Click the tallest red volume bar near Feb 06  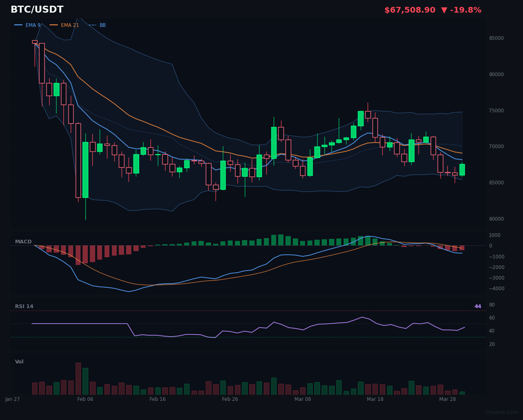click(78, 381)
